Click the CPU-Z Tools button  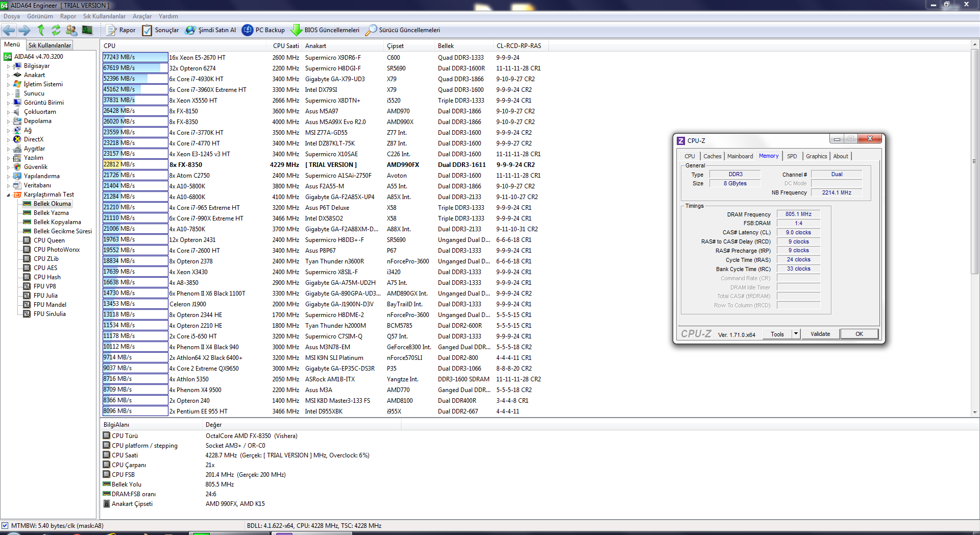pyautogui.click(x=777, y=334)
